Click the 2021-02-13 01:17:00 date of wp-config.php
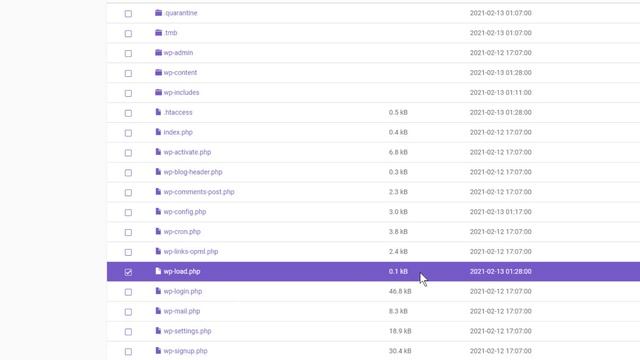Screen dimensions: 640x360 coord(500,212)
